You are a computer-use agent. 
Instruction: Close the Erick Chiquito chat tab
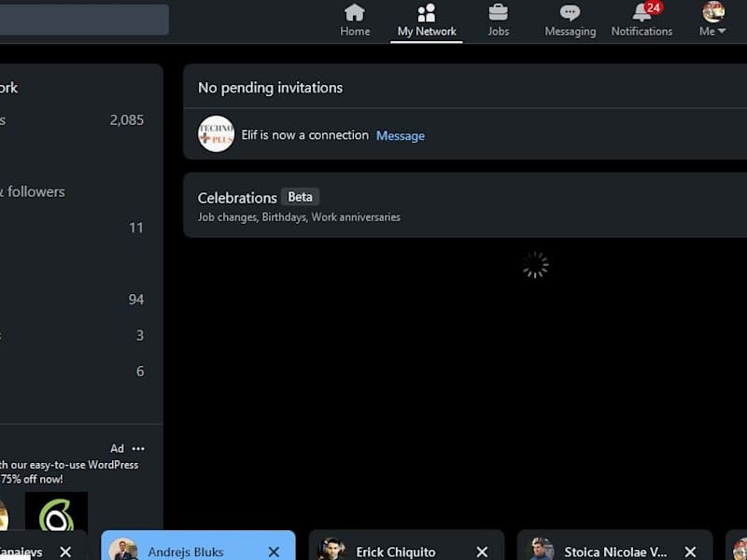tap(482, 552)
